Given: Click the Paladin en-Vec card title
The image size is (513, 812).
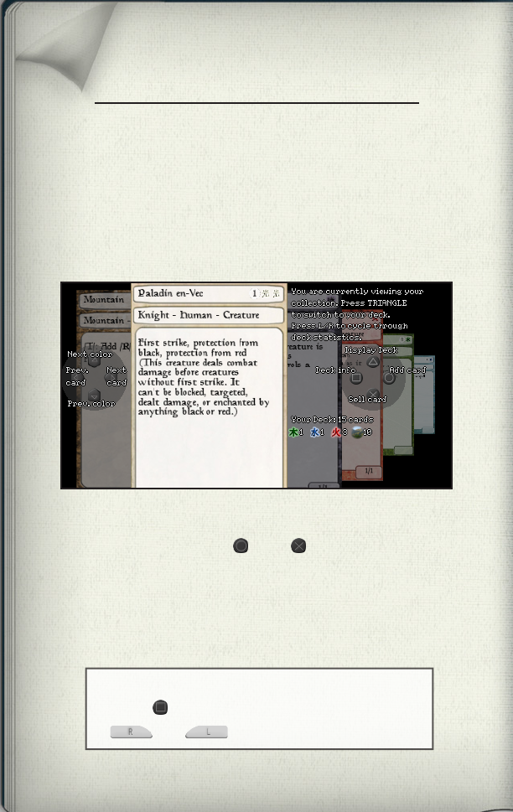Looking at the screenshot, I should point(170,293).
